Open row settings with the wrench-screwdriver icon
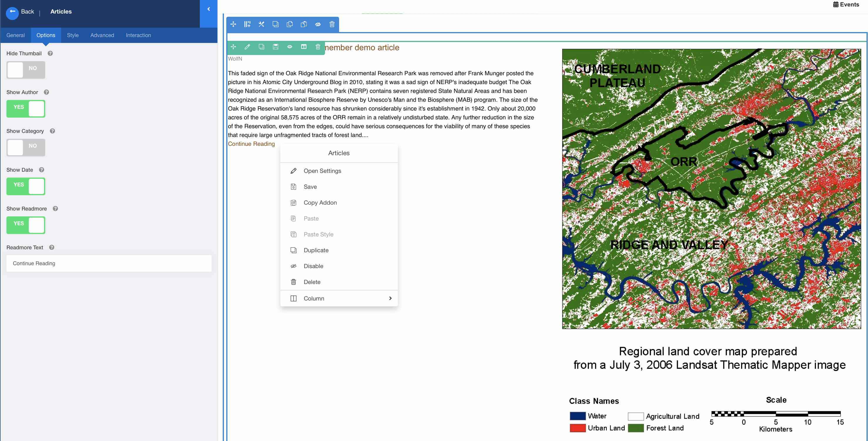868x441 pixels. coord(262,24)
